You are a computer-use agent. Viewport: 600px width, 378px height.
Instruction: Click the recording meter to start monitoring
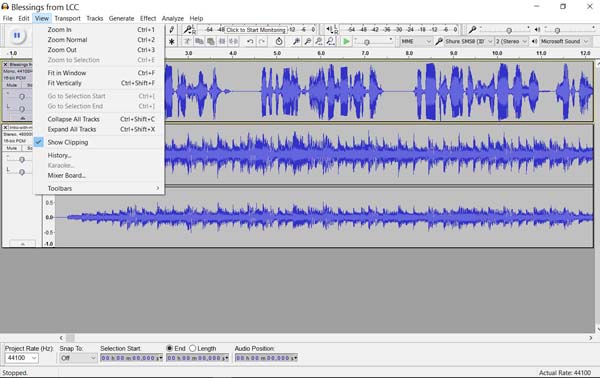point(256,29)
